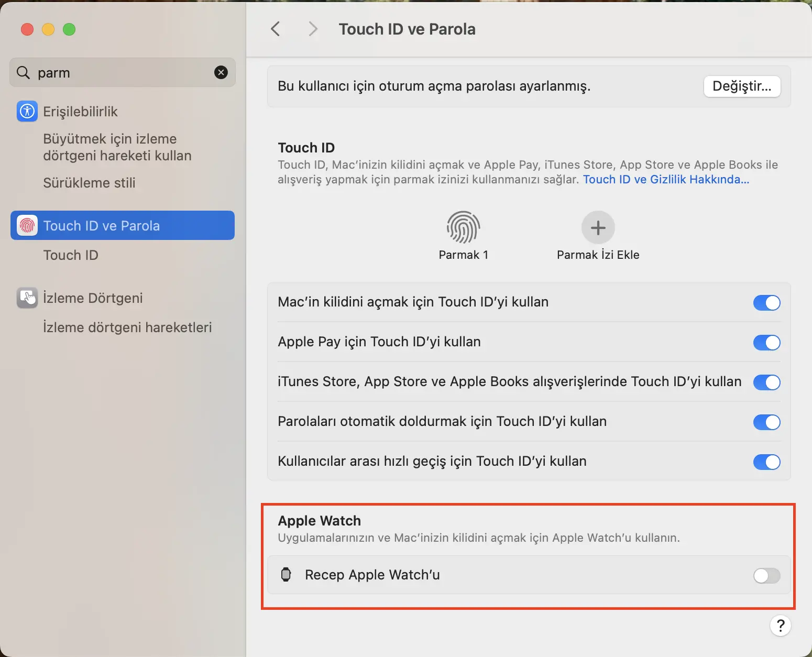Viewport: 812px width, 657px height.
Task: Click the green full screen window button
Action: [69, 29]
